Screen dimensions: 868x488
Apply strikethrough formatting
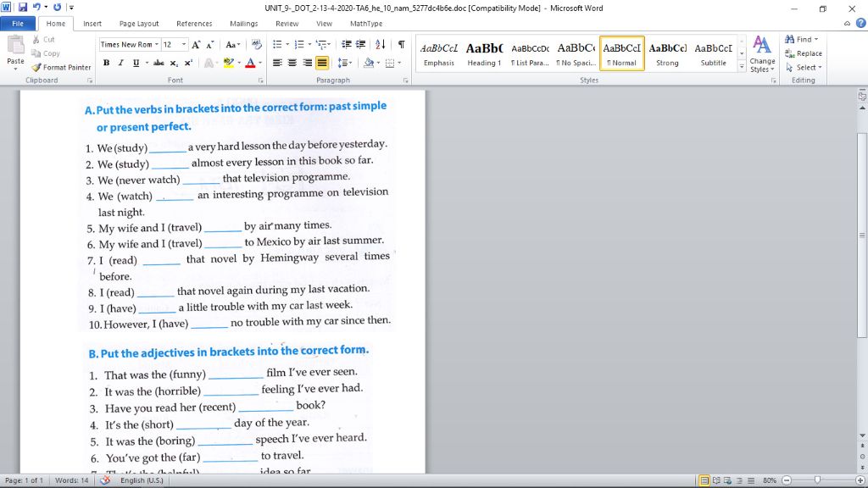[159, 63]
